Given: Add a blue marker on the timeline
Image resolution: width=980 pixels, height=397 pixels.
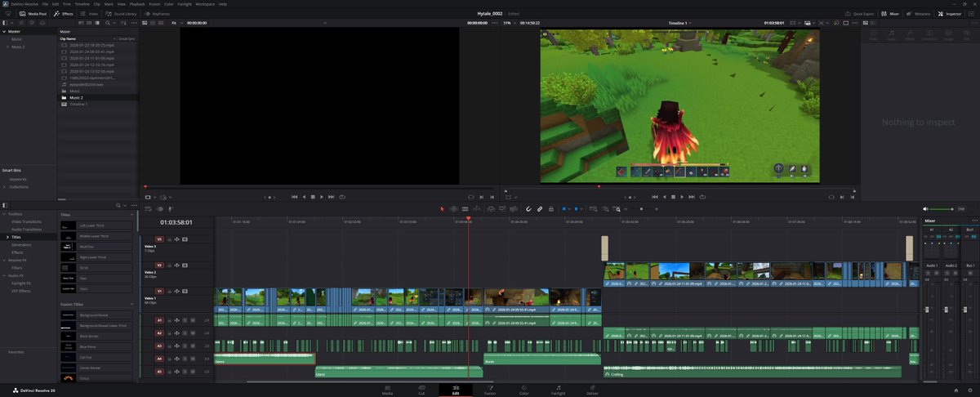Looking at the screenshot, I should tap(575, 209).
